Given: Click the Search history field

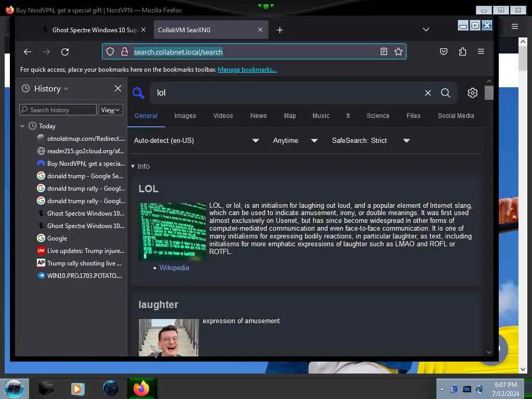Looking at the screenshot, I should click(x=58, y=110).
